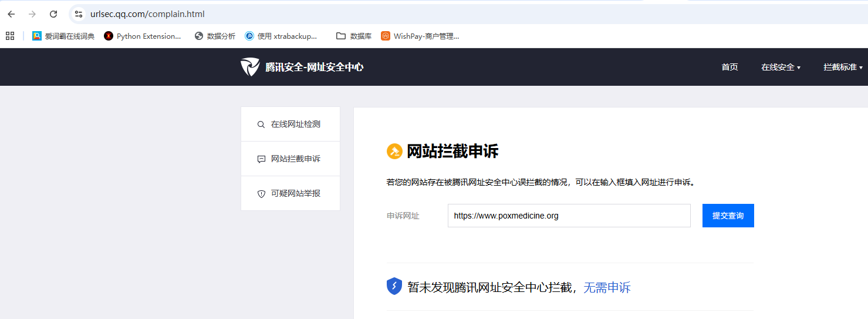Click the address bar URL urlsec.qq.com/complain.html

click(x=147, y=14)
